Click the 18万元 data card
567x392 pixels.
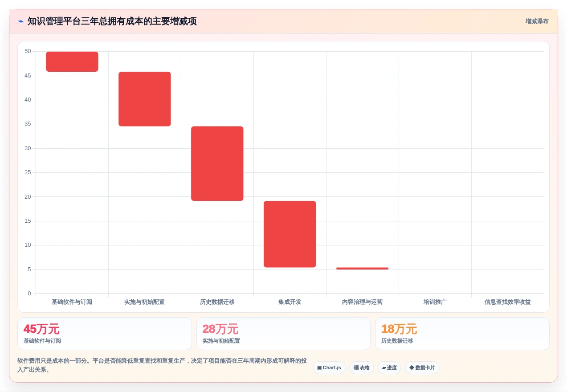462,334
